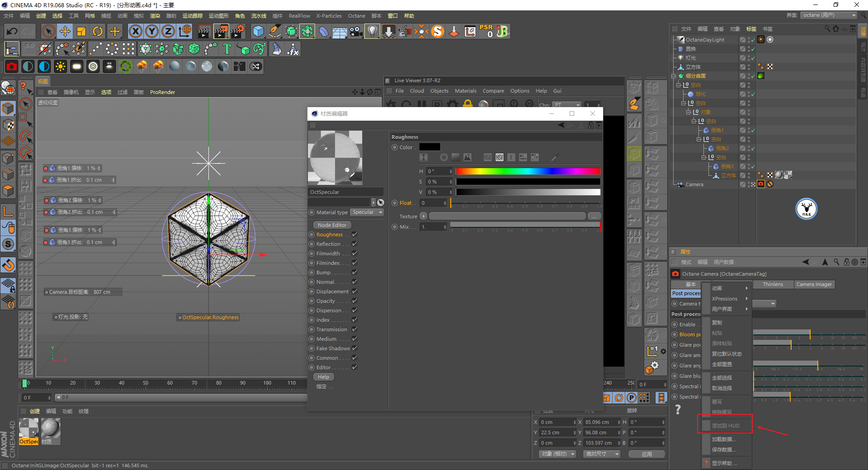
Task: Switch to the Camera Imager tab
Action: (814, 284)
